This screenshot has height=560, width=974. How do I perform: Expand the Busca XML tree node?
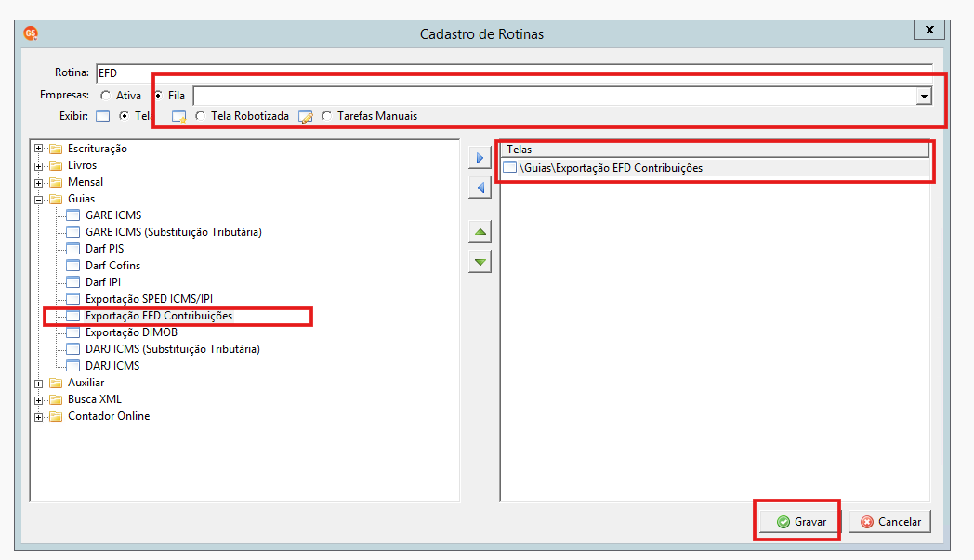point(38,400)
